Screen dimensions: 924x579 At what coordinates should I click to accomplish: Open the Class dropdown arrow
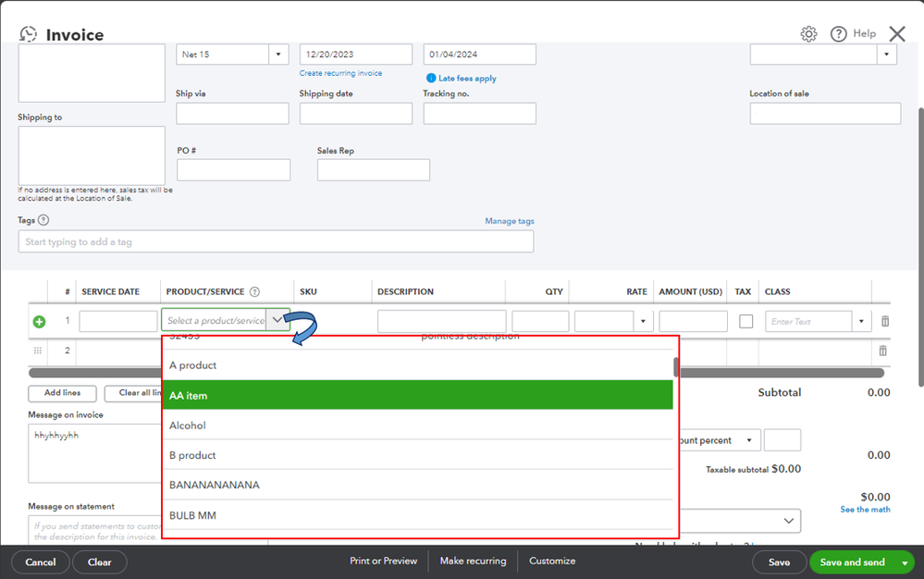pyautogui.click(x=861, y=321)
